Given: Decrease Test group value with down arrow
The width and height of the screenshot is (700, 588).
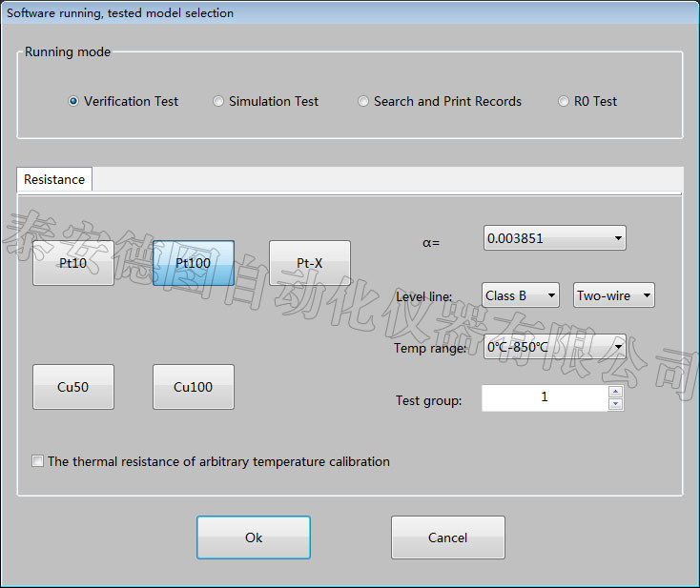Looking at the screenshot, I should coord(615,404).
